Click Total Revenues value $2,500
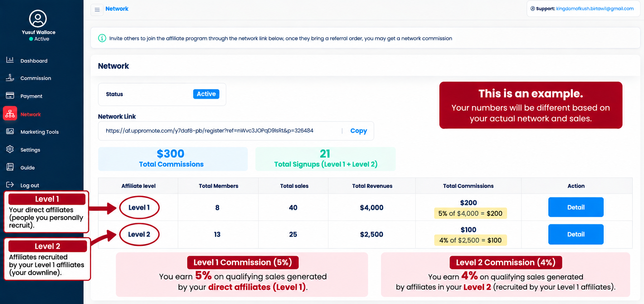Screen dimensions: 644x304 (372, 235)
